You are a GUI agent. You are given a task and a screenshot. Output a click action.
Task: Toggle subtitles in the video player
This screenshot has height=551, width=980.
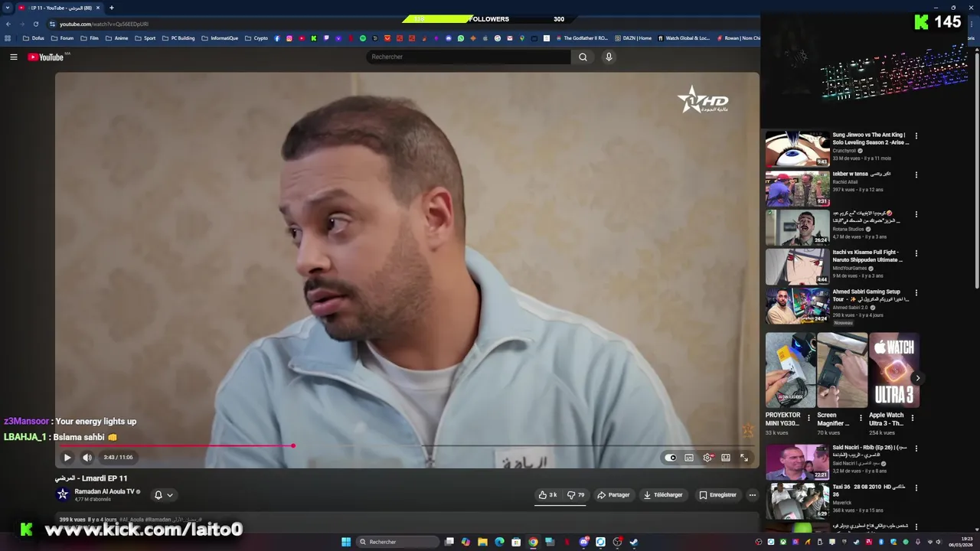(x=689, y=458)
